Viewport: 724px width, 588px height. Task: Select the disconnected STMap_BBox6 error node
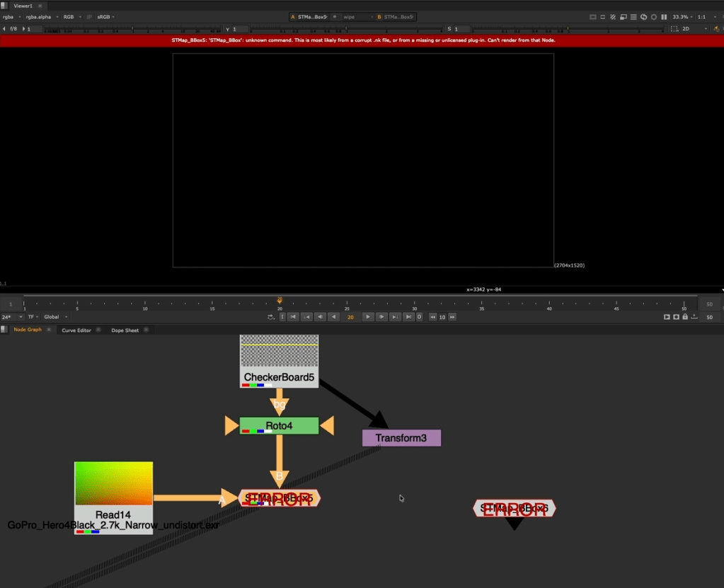point(514,508)
